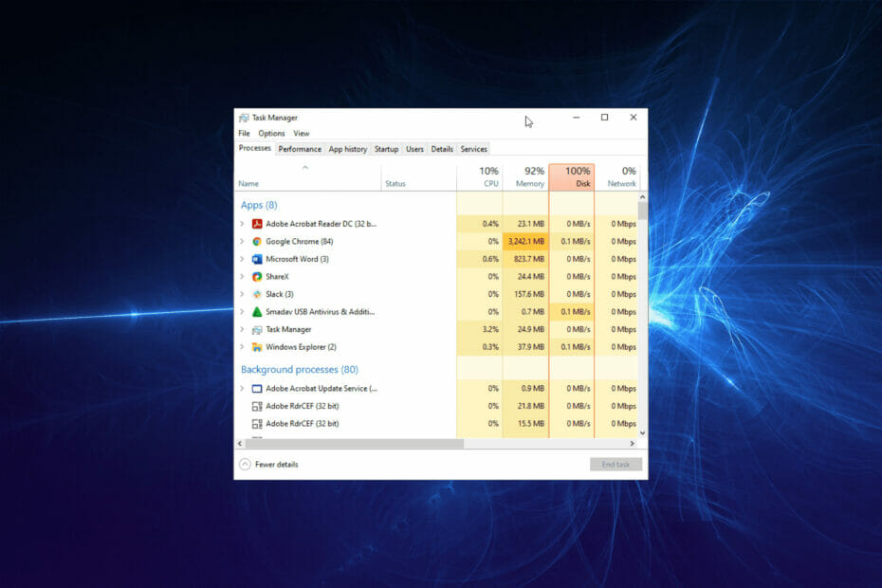Switch to the Services tab
Image resolution: width=882 pixels, height=588 pixels.
[x=473, y=149]
